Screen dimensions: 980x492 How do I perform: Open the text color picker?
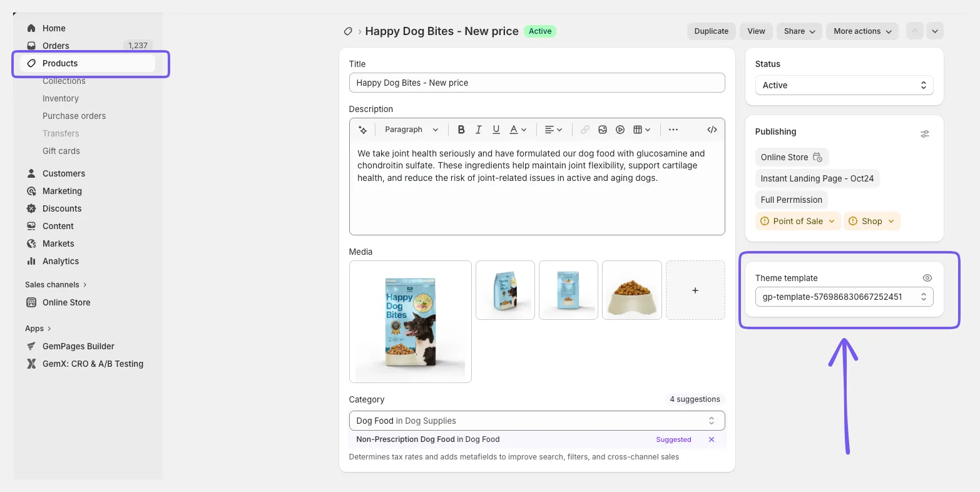pyautogui.click(x=518, y=130)
